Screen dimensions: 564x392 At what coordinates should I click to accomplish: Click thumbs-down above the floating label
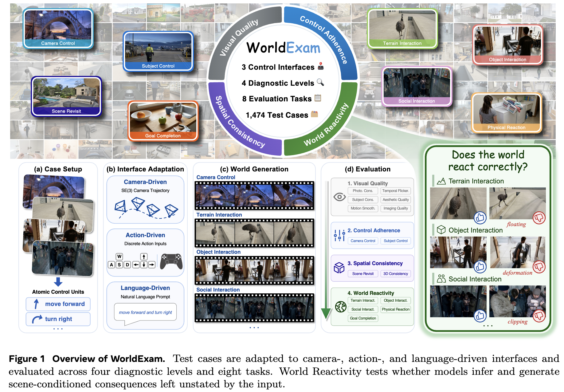pyautogui.click(x=539, y=218)
